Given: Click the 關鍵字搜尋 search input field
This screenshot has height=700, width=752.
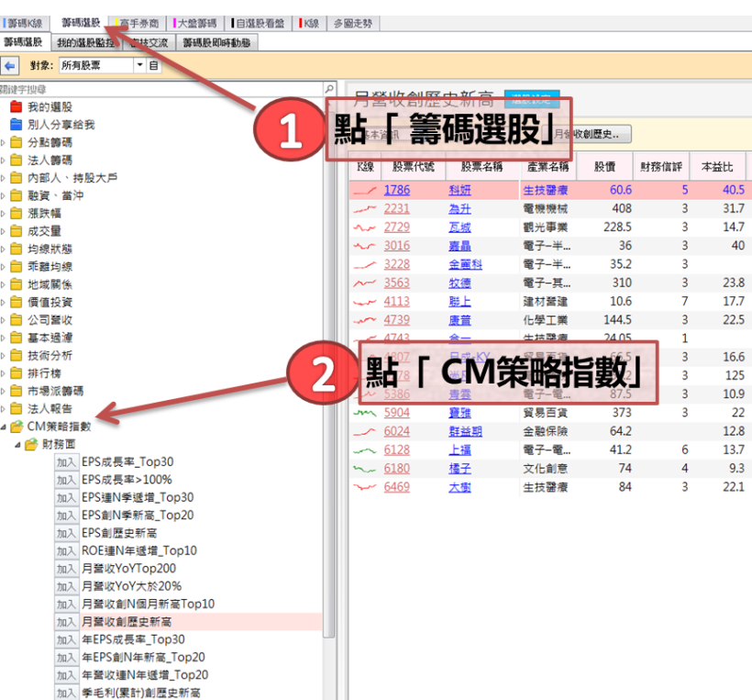Looking at the screenshot, I should [x=161, y=89].
